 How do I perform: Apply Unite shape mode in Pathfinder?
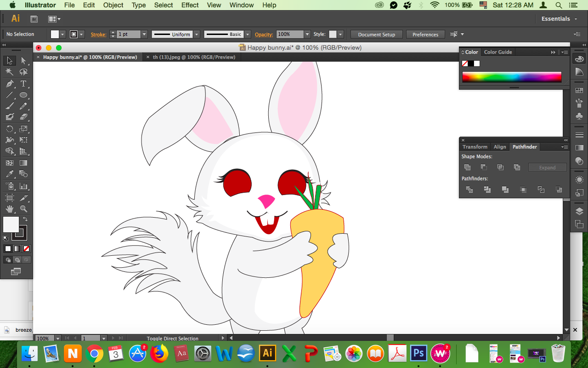coord(468,167)
